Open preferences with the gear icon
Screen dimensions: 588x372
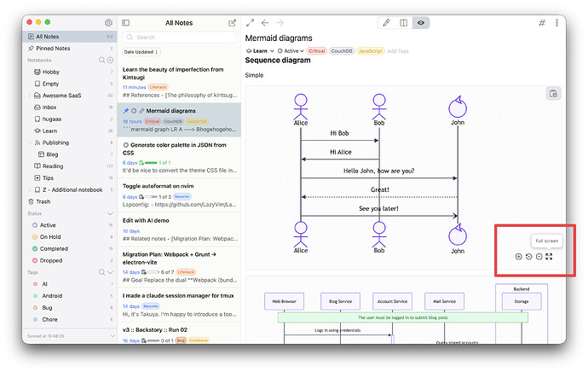tap(108, 22)
